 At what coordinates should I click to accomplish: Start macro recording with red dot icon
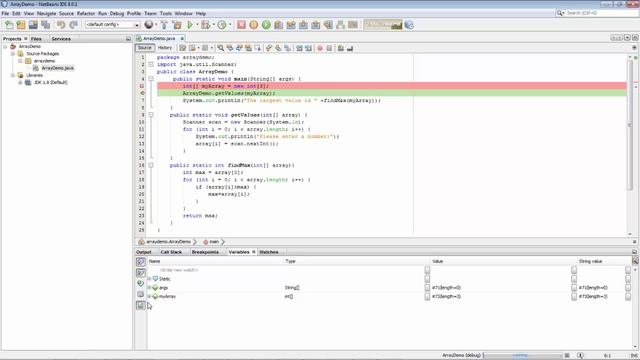point(320,48)
